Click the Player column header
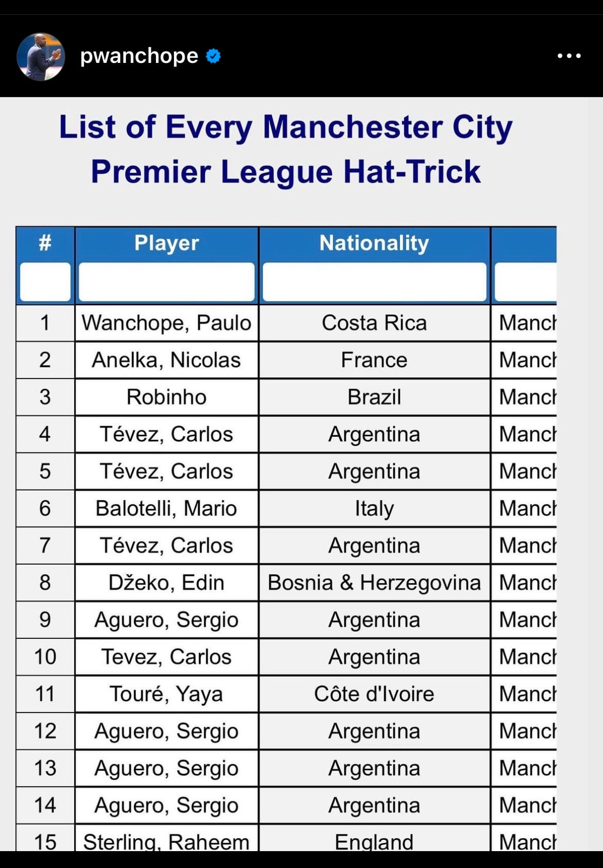The image size is (603, 868). pyautogui.click(x=167, y=243)
